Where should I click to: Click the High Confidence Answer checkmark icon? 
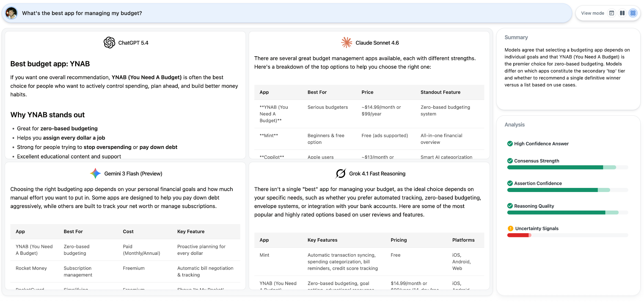tap(510, 144)
